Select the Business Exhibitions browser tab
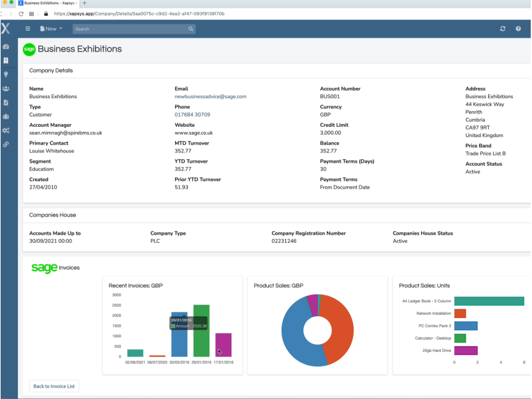Image resolution: width=532 pixels, height=399 pixels. point(48,3)
